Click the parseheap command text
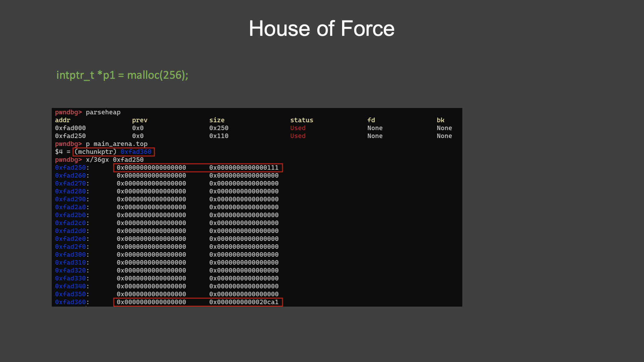 click(103, 112)
